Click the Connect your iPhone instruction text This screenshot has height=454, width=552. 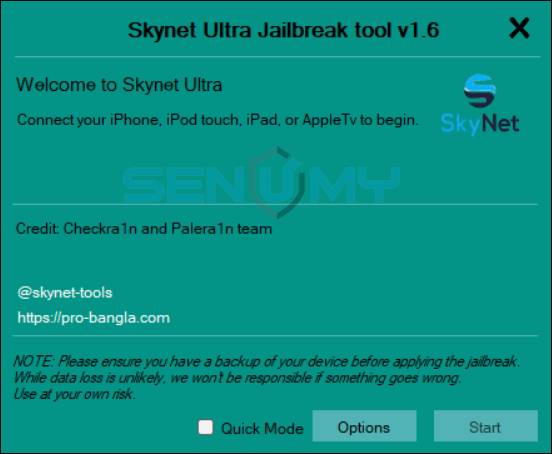[x=217, y=120]
